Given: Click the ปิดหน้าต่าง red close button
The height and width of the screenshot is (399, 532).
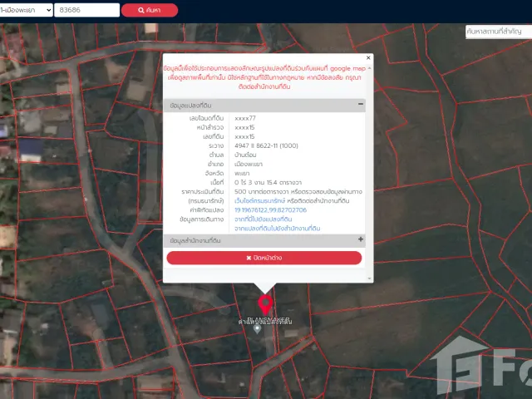Looking at the screenshot, I should tap(264, 258).
